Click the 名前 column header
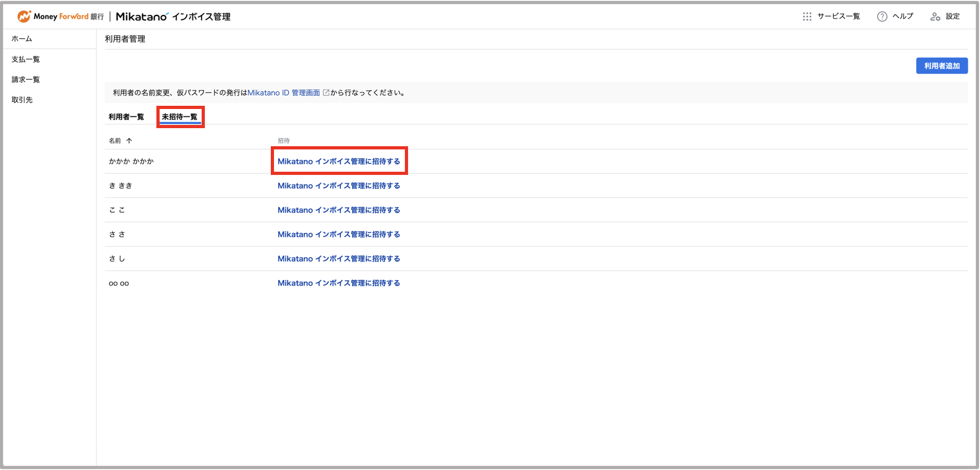Image resolution: width=980 pixels, height=470 pixels. point(115,141)
